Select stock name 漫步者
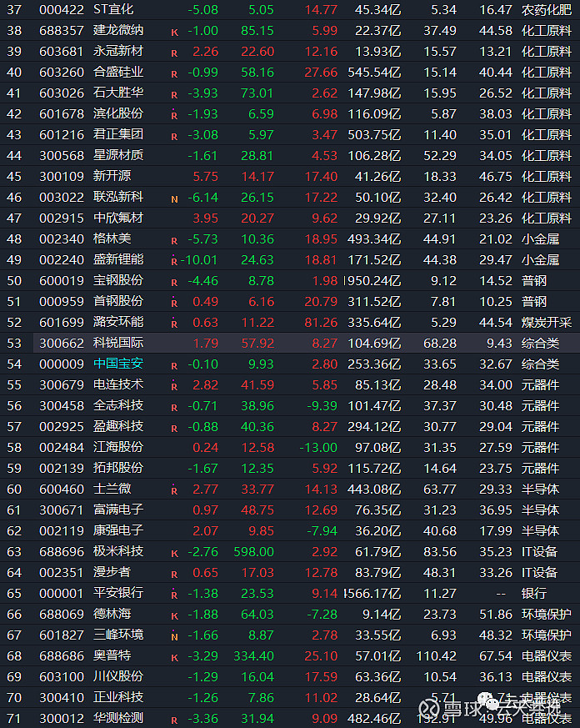The image size is (580, 728). pyautogui.click(x=112, y=572)
